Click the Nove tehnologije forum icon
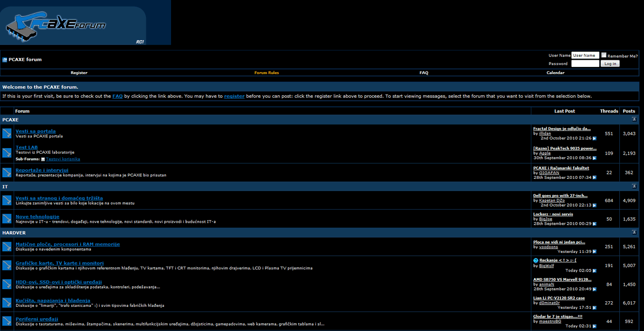644x331 pixels. [6, 219]
